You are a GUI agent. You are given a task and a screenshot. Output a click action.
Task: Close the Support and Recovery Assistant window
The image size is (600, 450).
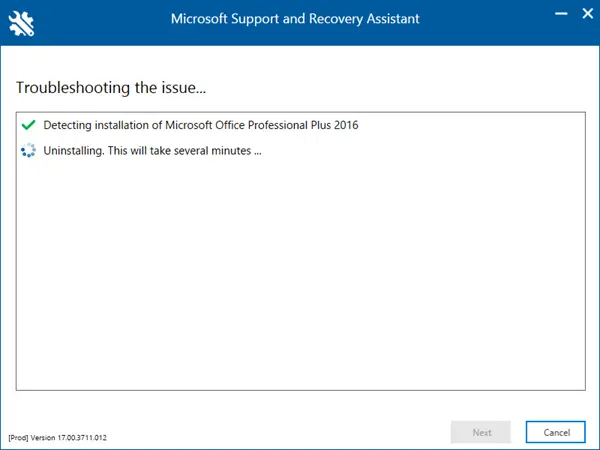click(587, 14)
